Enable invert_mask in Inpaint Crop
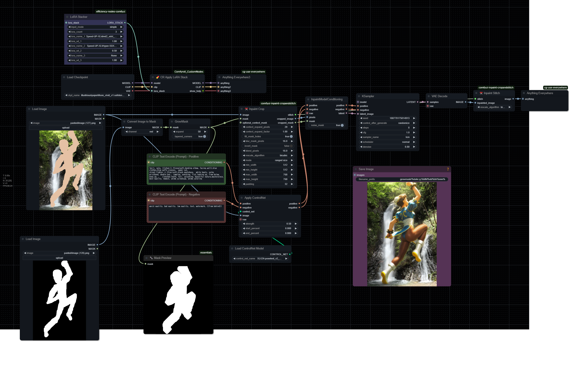The image size is (588, 366). tap(268, 146)
